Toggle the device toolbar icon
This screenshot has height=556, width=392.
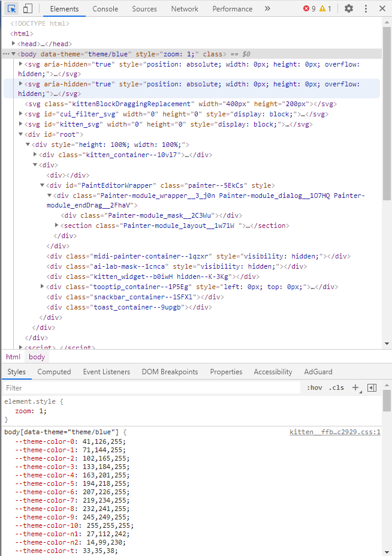point(28,8)
